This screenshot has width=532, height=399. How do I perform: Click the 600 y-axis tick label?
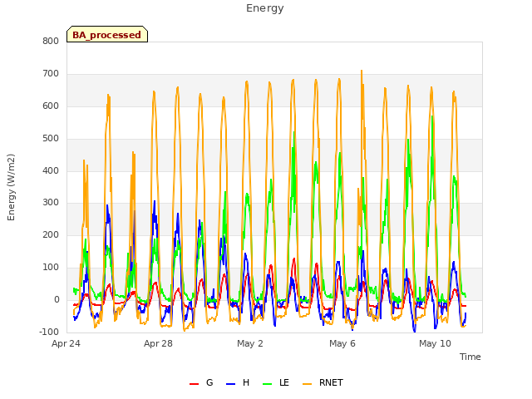coord(51,106)
